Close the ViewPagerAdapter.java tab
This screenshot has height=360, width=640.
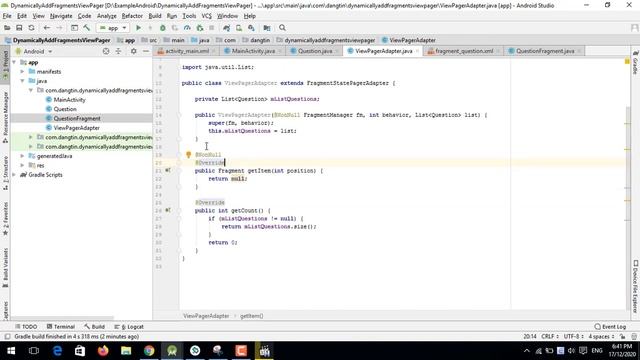[x=417, y=51]
